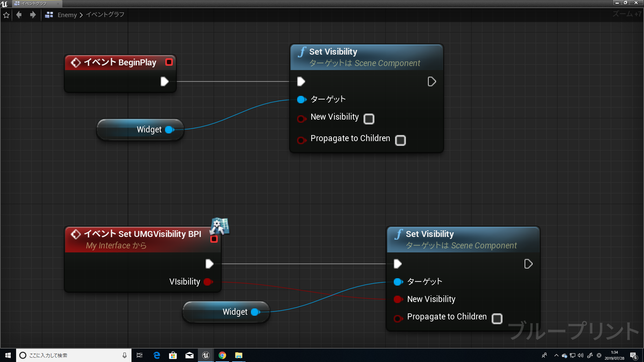This screenshot has height=362, width=644.
Task: Click the diamond icon on Set UMGVisibility BPI event
Action: click(x=76, y=234)
